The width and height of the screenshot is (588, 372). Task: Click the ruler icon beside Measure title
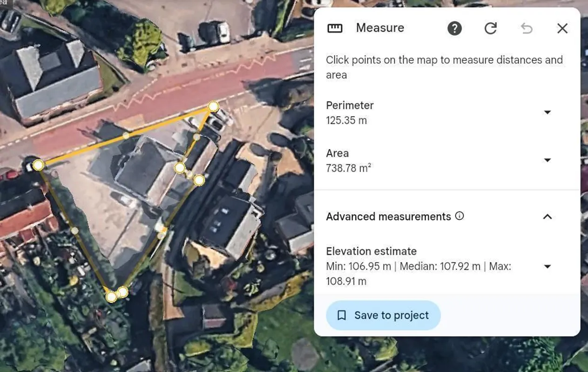pyautogui.click(x=335, y=28)
